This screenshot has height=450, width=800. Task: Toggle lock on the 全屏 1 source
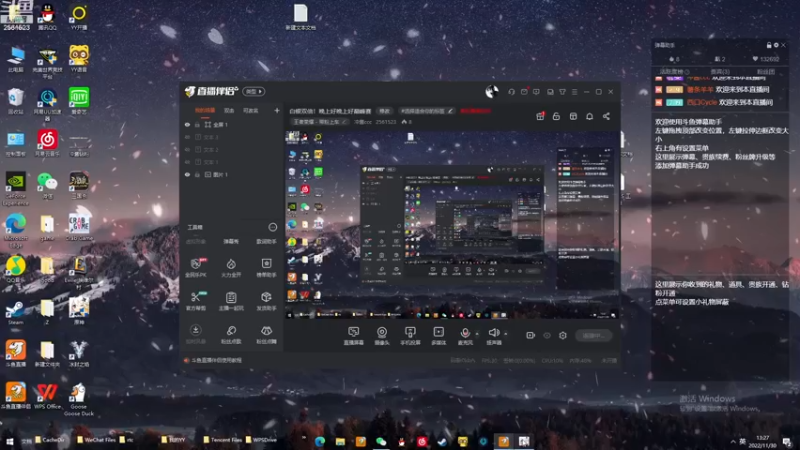click(197, 124)
